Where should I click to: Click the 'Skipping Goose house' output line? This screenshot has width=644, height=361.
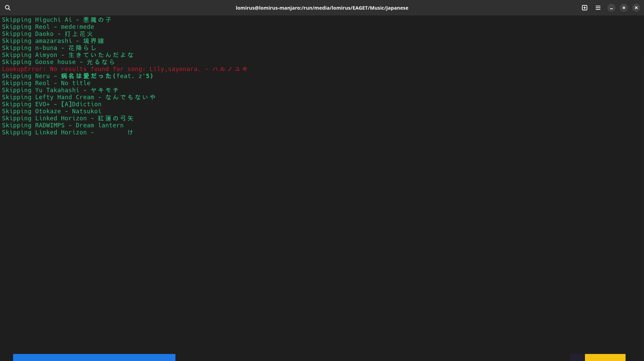click(58, 62)
